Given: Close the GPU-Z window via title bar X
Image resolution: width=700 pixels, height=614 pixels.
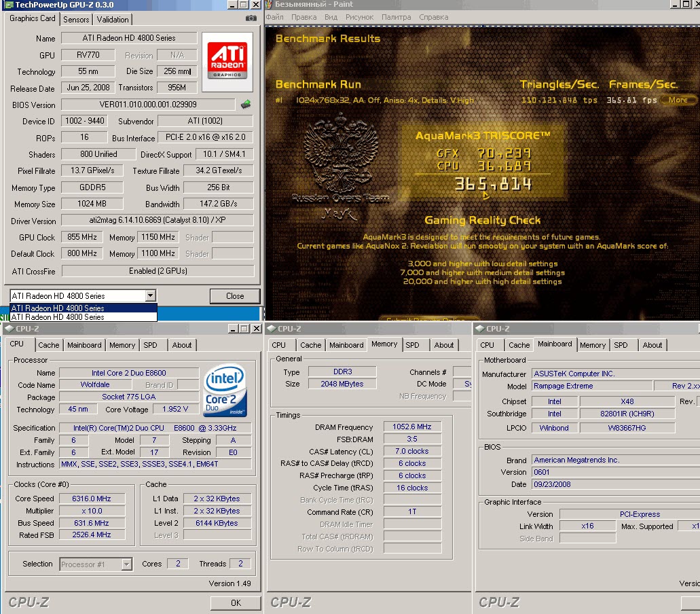Looking at the screenshot, I should [x=255, y=5].
